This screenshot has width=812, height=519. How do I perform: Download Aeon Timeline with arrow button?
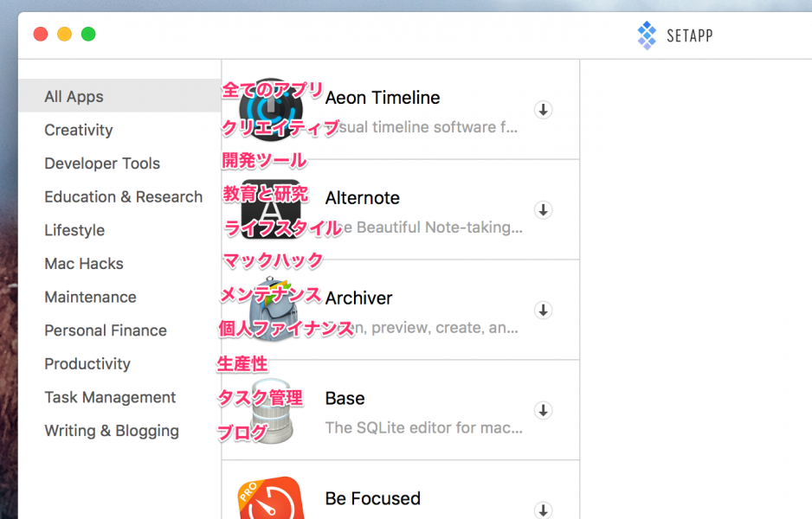coord(543,110)
